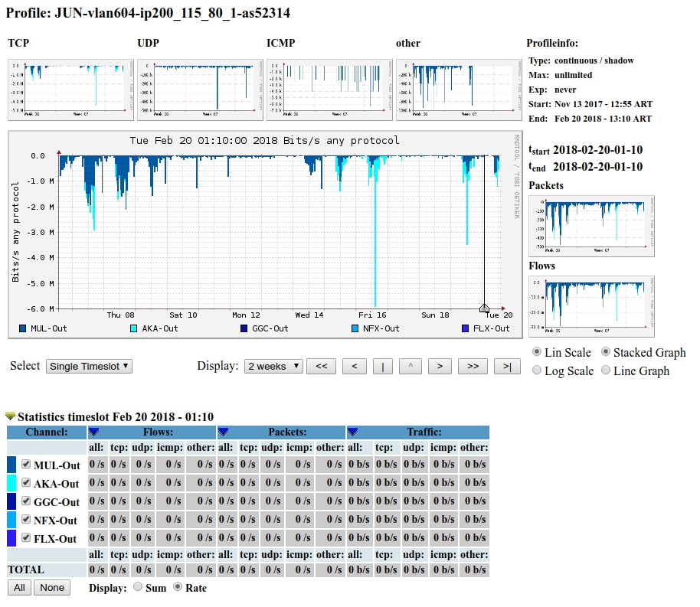Image resolution: width=700 pixels, height=607 pixels.
Task: Click the AKA-Out cyan color swatch
Action: (x=11, y=483)
